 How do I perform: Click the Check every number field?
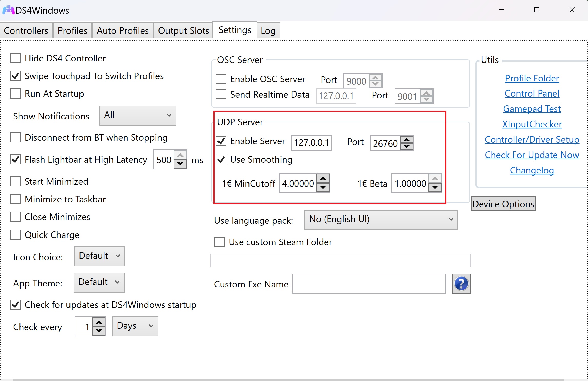point(84,326)
